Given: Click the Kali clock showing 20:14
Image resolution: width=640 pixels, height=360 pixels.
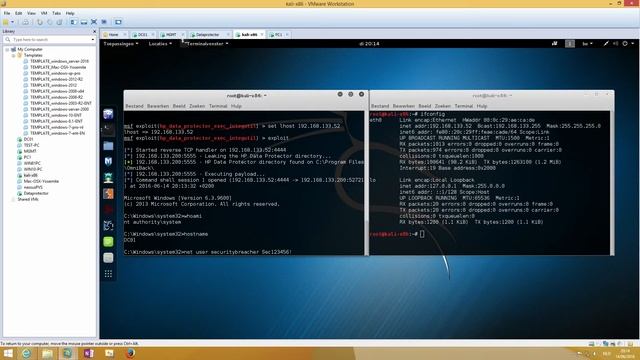Looking at the screenshot, I should (369, 44).
